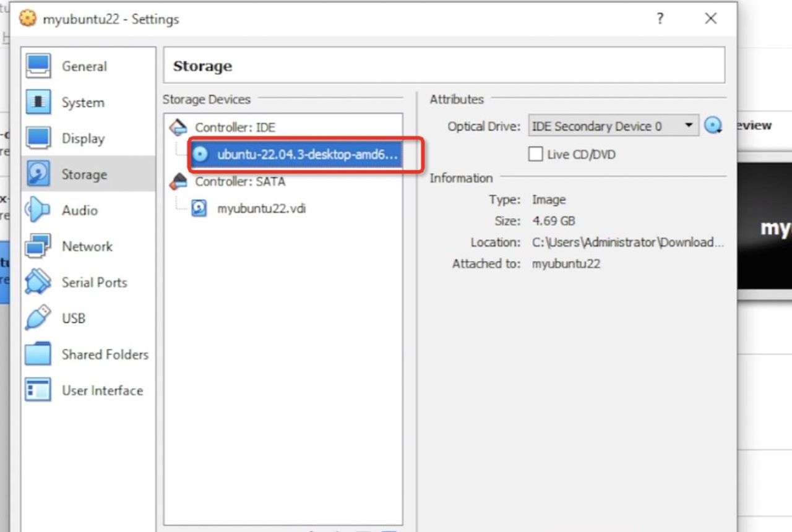Open the Display settings category
This screenshot has height=532, width=792.
(x=88, y=139)
